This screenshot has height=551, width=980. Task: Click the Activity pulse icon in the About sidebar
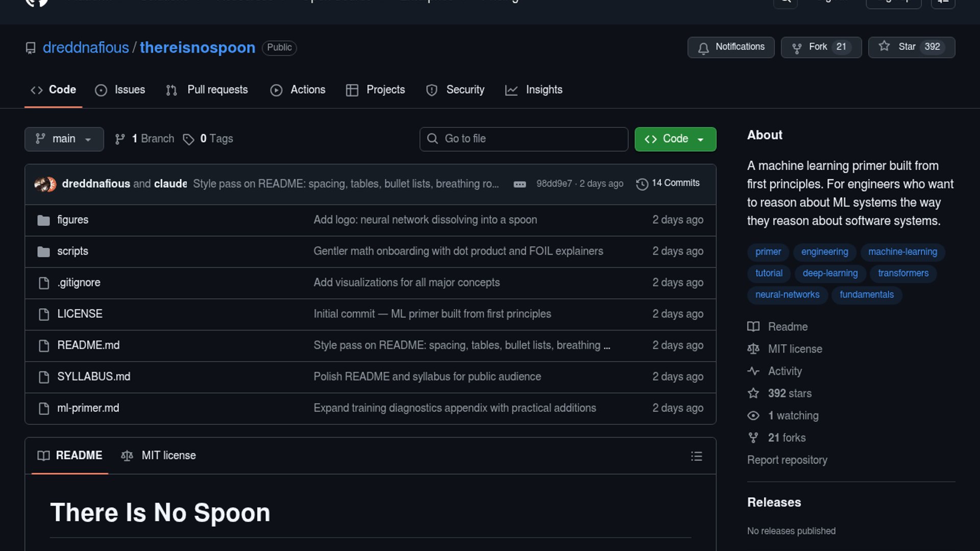(753, 371)
